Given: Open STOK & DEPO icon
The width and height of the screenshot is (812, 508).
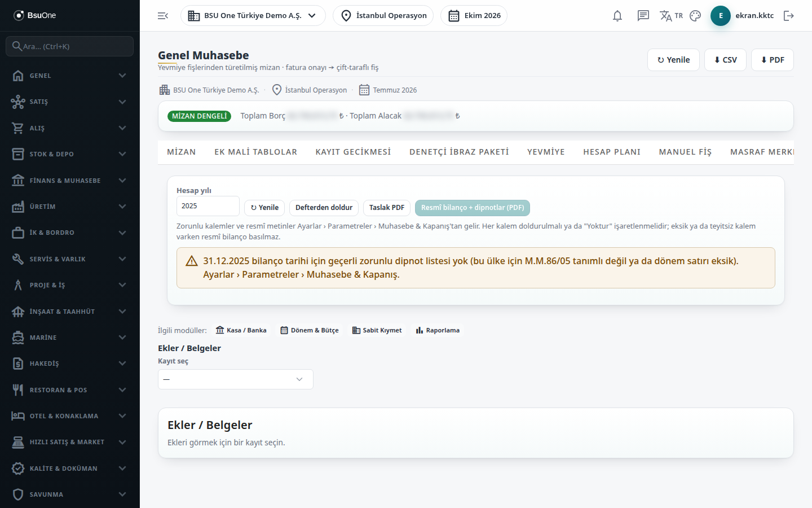Looking at the screenshot, I should [18, 154].
